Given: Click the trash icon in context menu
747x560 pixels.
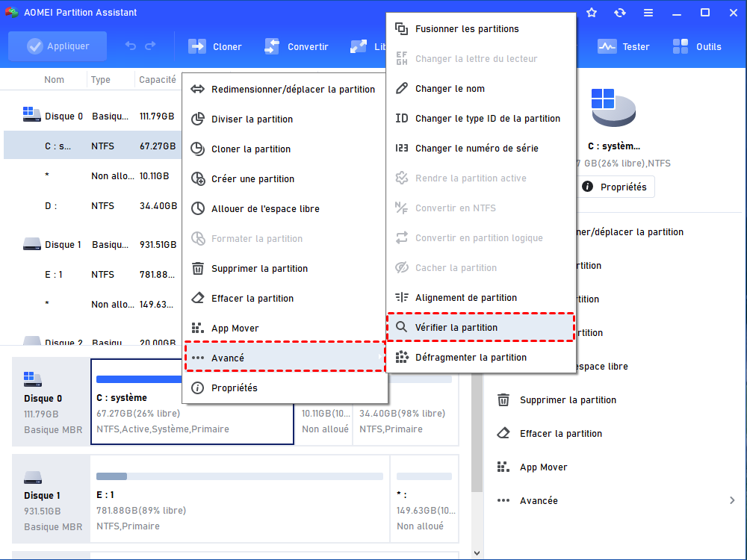Looking at the screenshot, I should (x=198, y=269).
